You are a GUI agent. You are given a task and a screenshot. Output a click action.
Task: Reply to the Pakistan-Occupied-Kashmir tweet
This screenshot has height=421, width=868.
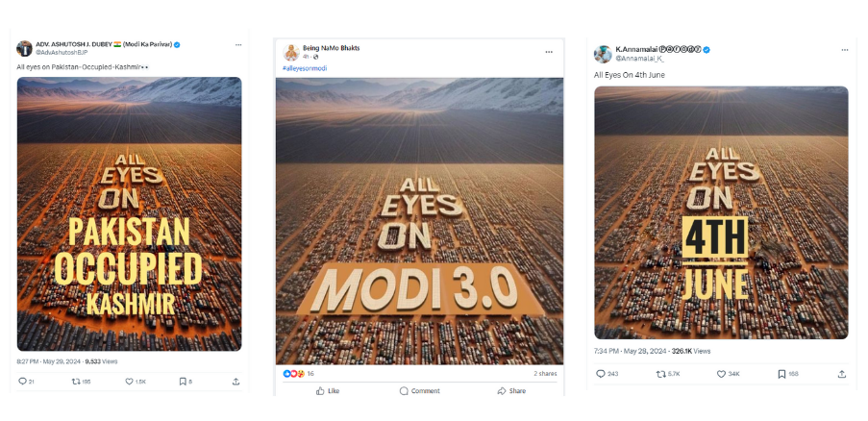[x=22, y=382]
